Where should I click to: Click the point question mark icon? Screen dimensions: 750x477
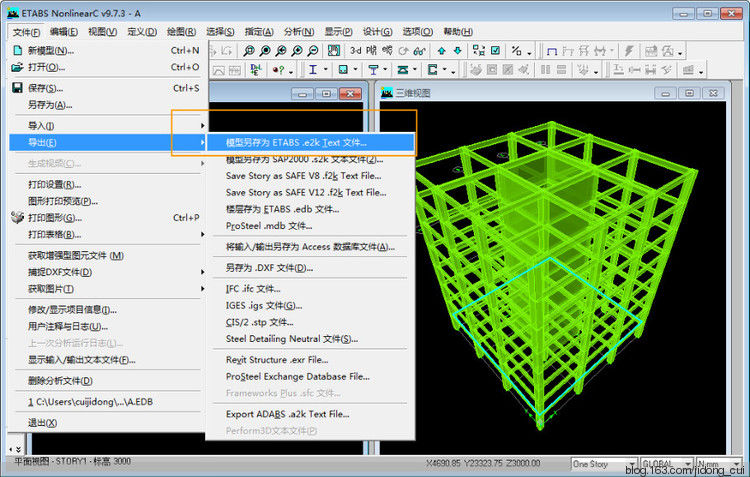278,70
